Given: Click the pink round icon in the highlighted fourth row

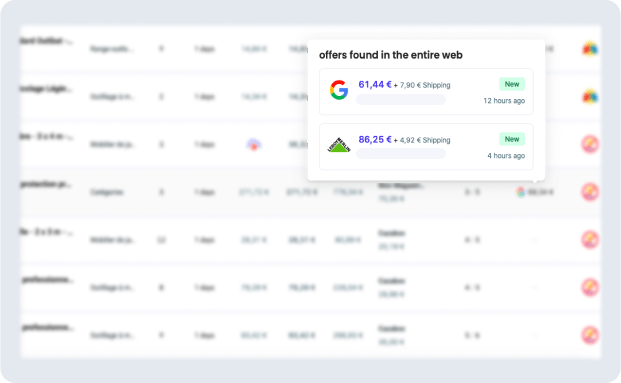Looking at the screenshot, I should pyautogui.click(x=590, y=192).
